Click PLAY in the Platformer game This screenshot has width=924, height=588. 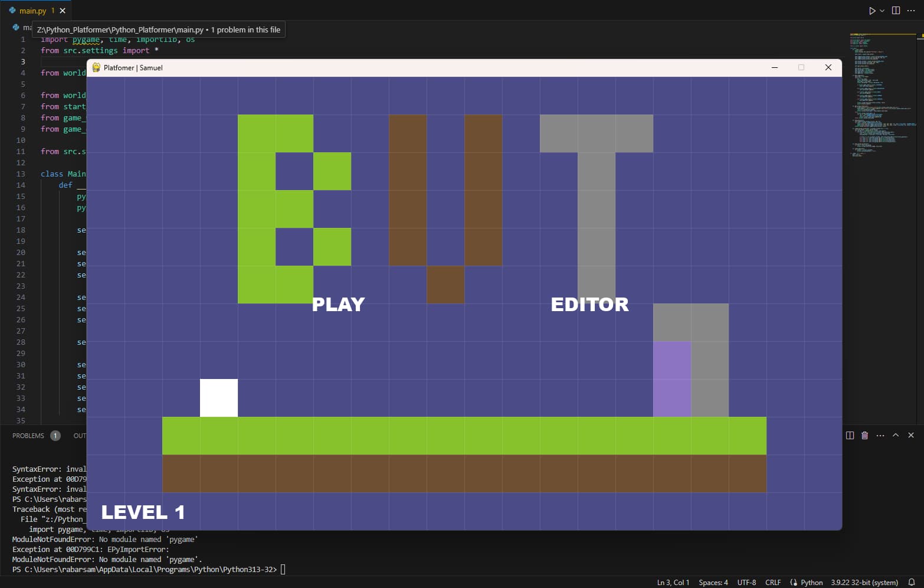339,303
